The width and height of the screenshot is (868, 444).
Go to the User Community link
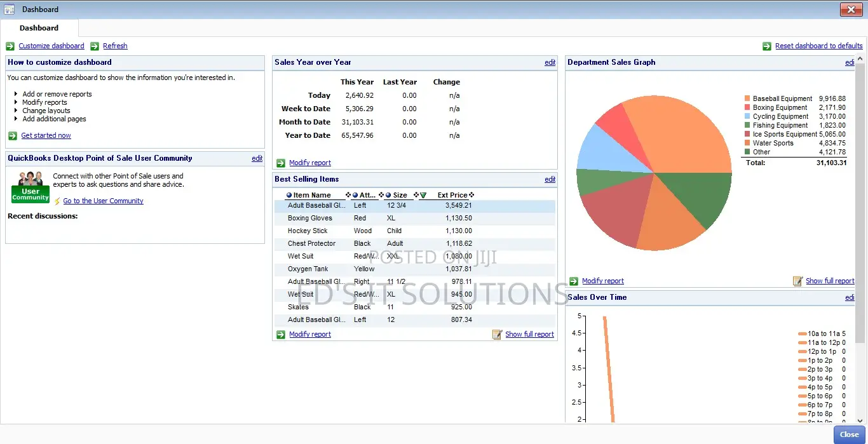pyautogui.click(x=103, y=201)
